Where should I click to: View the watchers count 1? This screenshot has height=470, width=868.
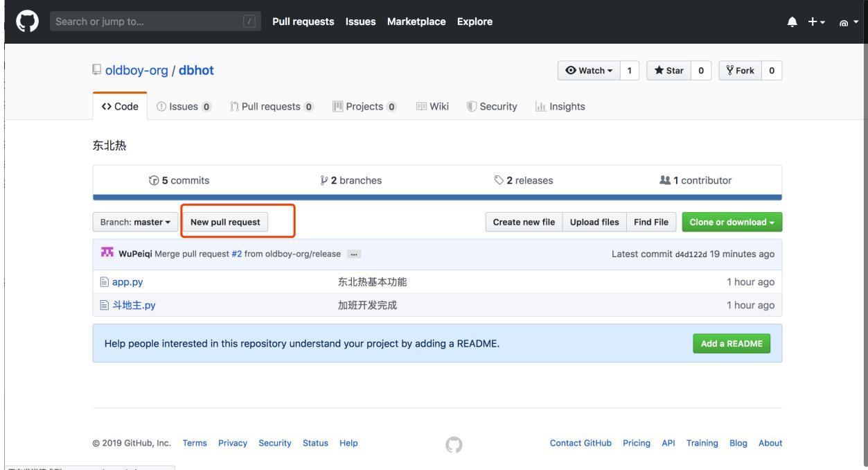pos(629,71)
